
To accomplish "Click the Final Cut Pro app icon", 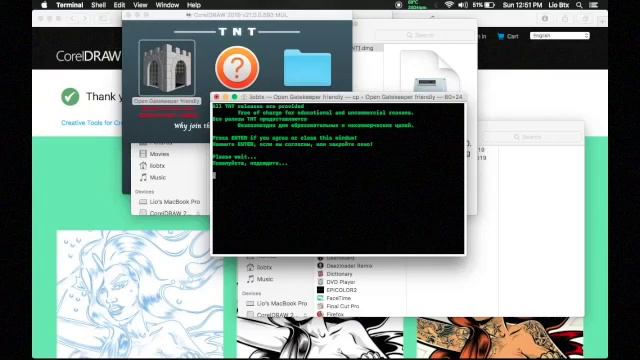I will click(x=320, y=306).
